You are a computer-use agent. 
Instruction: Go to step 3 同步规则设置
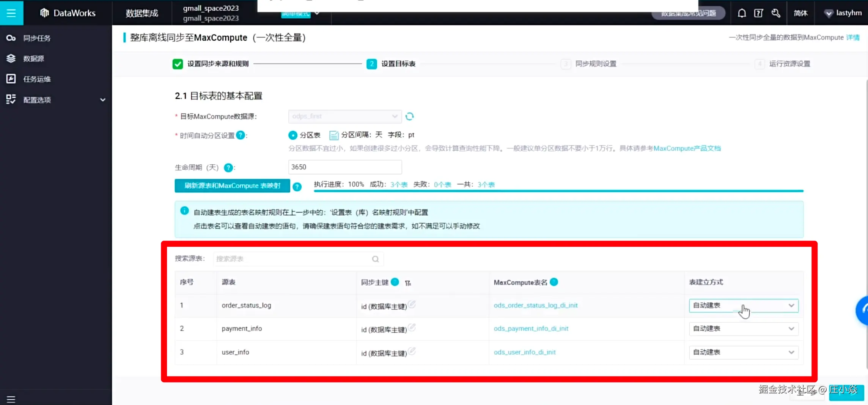tap(589, 64)
